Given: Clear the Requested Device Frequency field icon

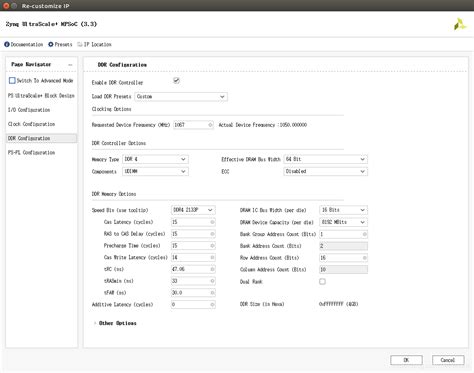Looking at the screenshot, I should point(210,125).
